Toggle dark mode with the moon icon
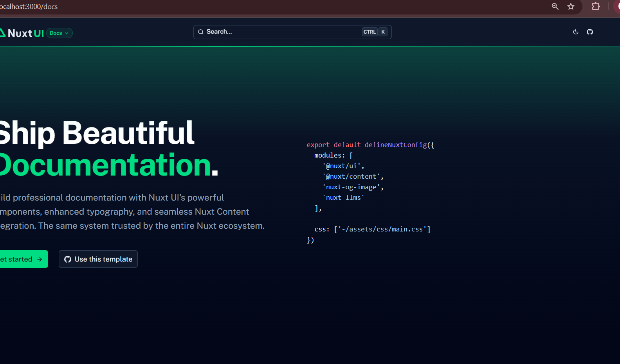This screenshot has height=364, width=620. (x=575, y=32)
